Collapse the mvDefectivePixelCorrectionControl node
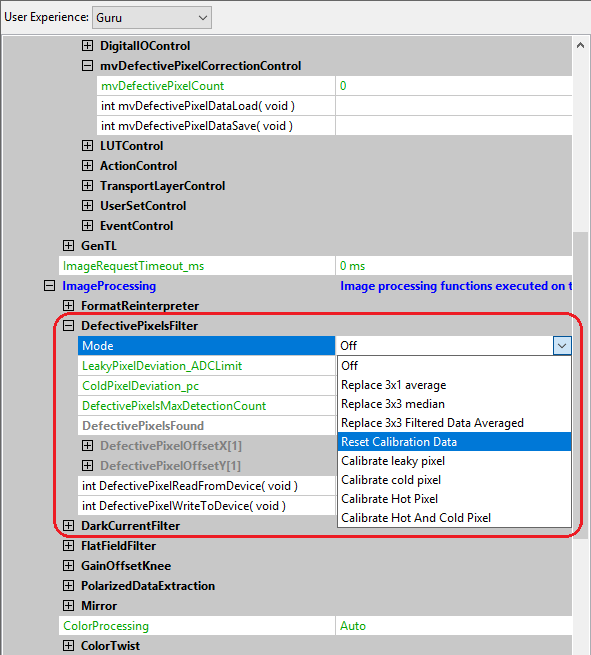This screenshot has width=591, height=655. (87, 66)
